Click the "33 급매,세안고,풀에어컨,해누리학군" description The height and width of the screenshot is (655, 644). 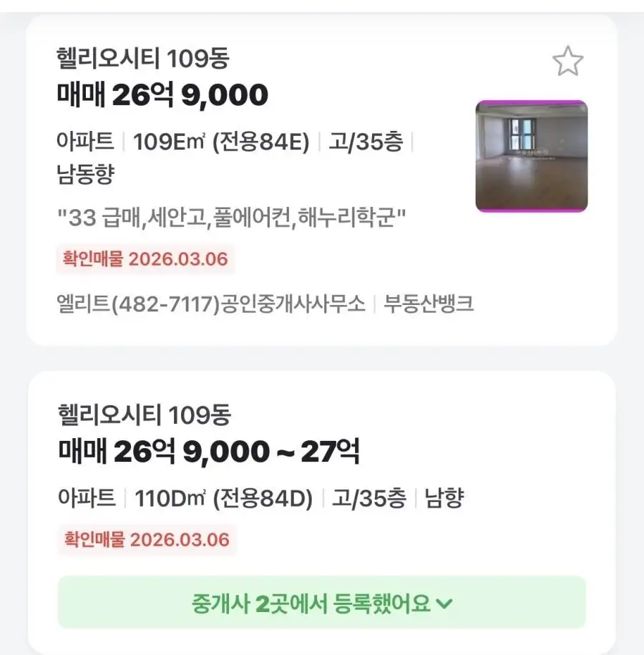pyautogui.click(x=232, y=215)
